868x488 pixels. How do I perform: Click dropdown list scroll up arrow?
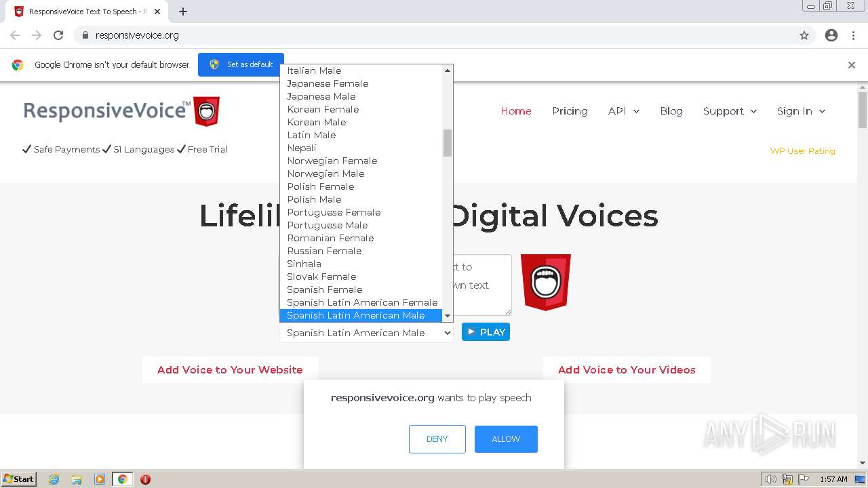pos(448,70)
